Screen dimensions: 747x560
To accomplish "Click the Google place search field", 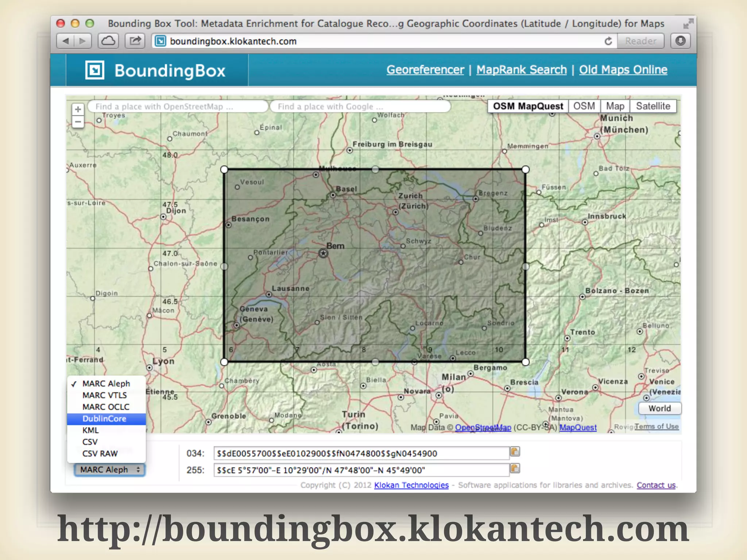I will (x=360, y=106).
